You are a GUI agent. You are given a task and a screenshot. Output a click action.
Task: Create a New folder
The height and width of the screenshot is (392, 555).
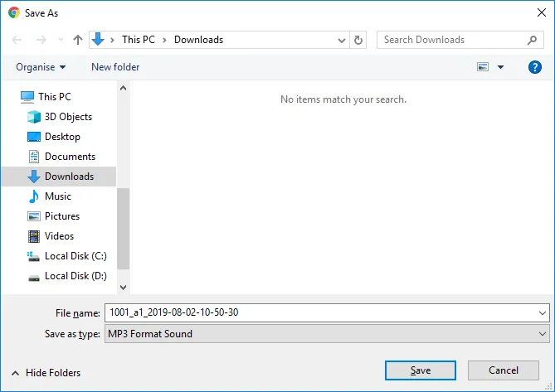115,67
